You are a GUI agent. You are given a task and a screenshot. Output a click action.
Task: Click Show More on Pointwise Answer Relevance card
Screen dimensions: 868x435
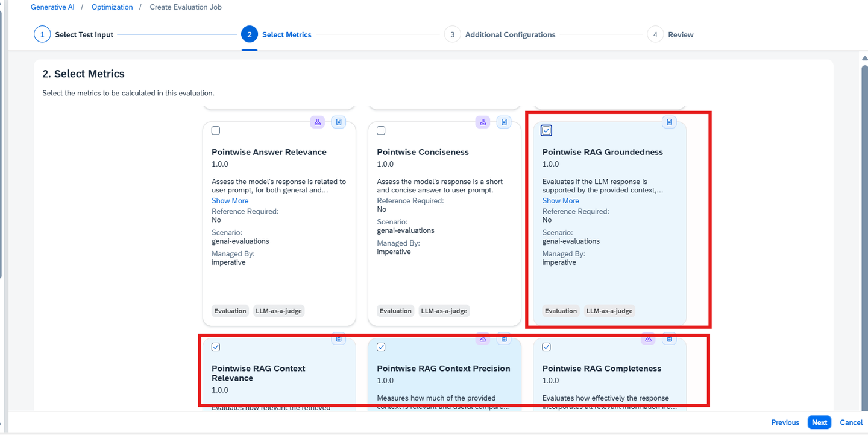230,201
